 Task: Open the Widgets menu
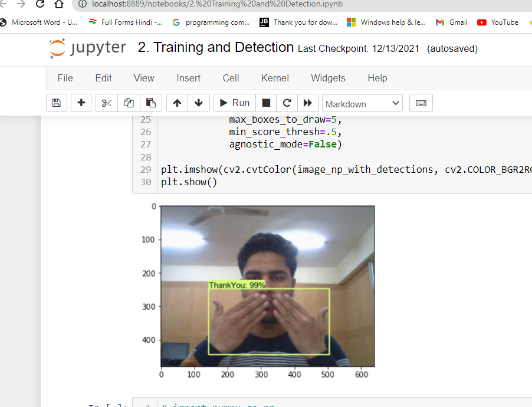click(328, 78)
